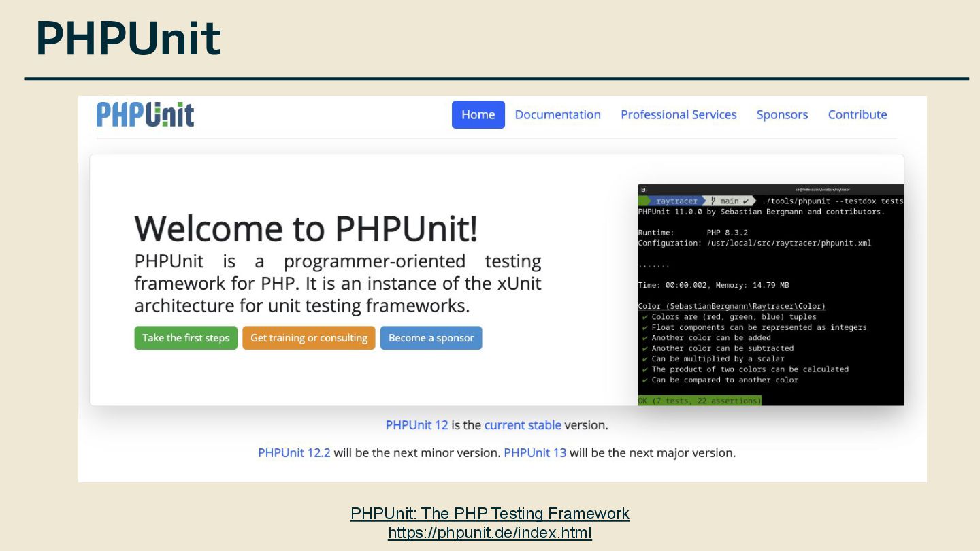Click the 'Can be multiplied by a scalar' line
This screenshot has height=551, width=980.
pyautogui.click(x=713, y=358)
